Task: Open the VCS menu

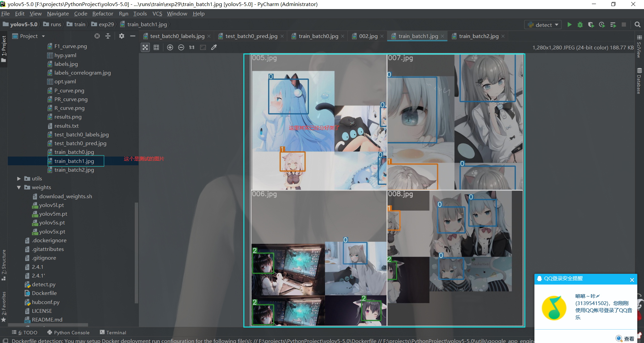Action: pos(157,14)
